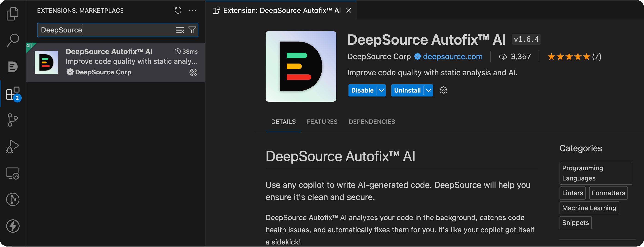Viewport: 644px width, 247px height.
Task: Click the verified publisher badge in list item
Action: click(70, 72)
